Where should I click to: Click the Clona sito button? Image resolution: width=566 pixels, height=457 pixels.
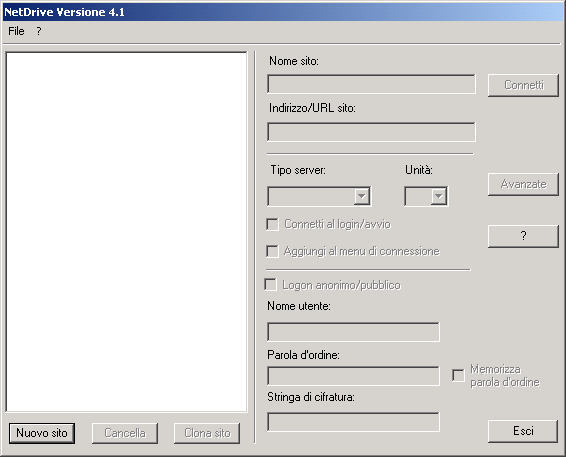click(x=207, y=433)
